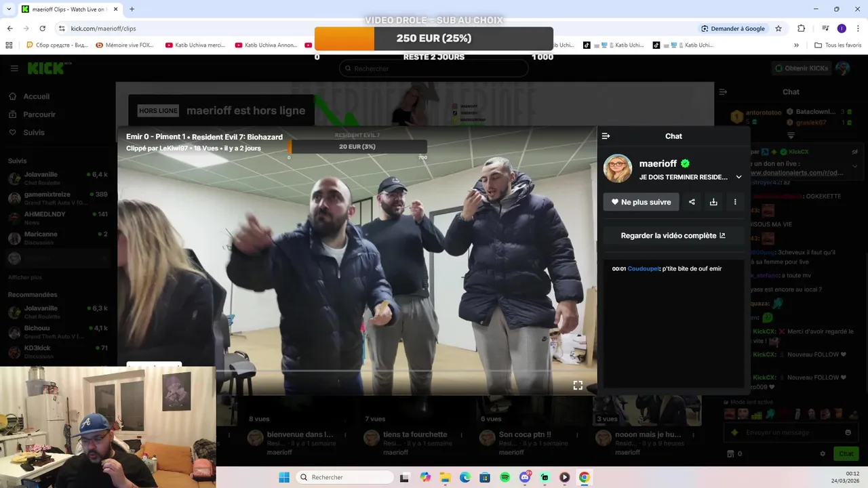The height and width of the screenshot is (488, 868).
Task: Open Maricanne channel in sidebar
Action: 57,237
